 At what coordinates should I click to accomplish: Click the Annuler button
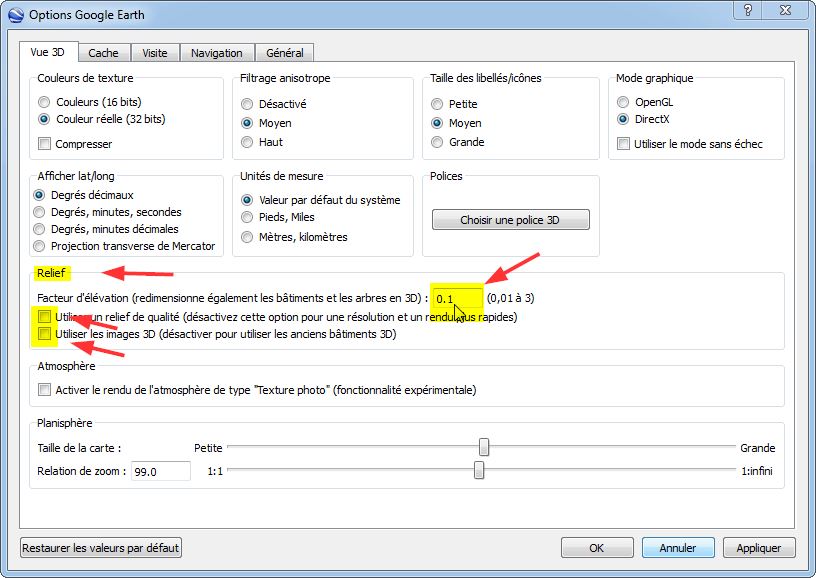click(678, 548)
